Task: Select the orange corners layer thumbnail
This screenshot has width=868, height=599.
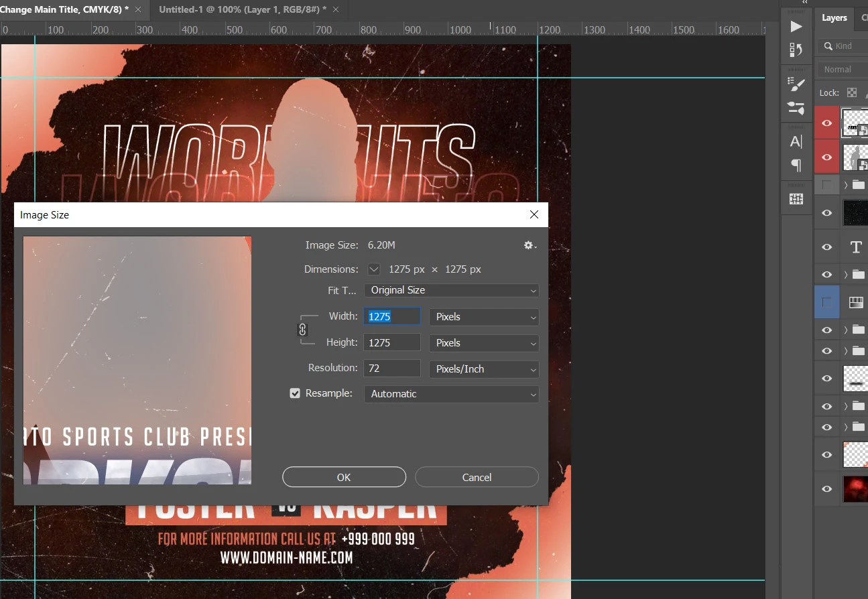Action: [855, 455]
